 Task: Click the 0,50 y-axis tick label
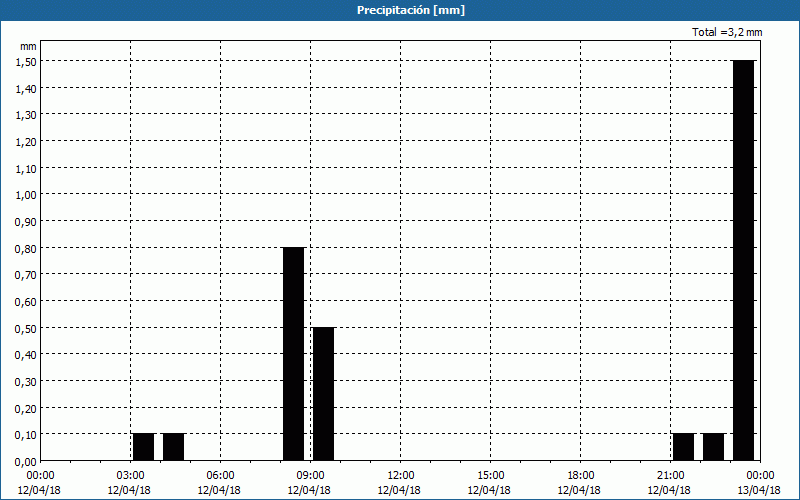coord(26,329)
